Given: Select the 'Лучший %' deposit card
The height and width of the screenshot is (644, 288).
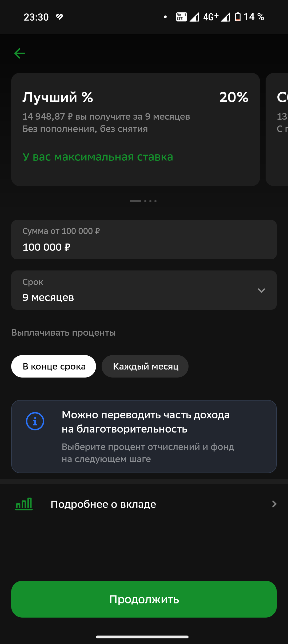Looking at the screenshot, I should click(x=135, y=129).
